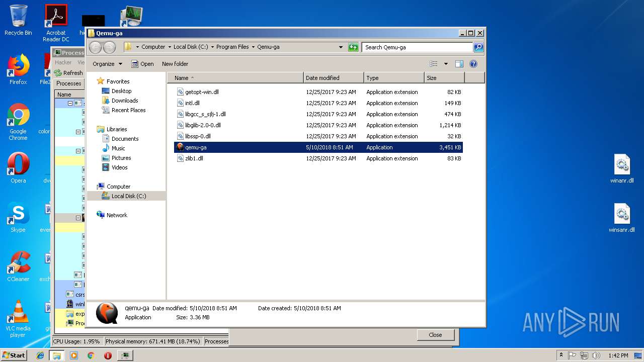Show the preview pane
Image resolution: width=644 pixels, height=362 pixels.
[x=459, y=64]
